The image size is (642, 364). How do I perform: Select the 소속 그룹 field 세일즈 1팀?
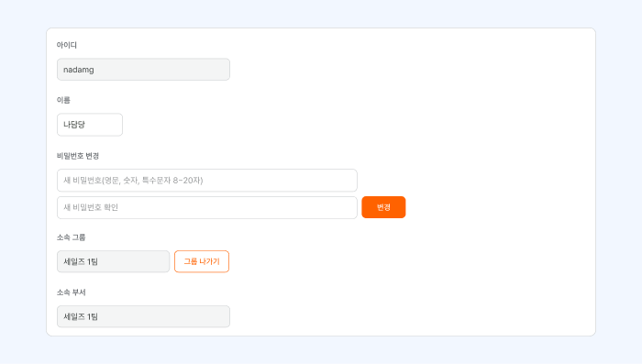[x=113, y=261]
